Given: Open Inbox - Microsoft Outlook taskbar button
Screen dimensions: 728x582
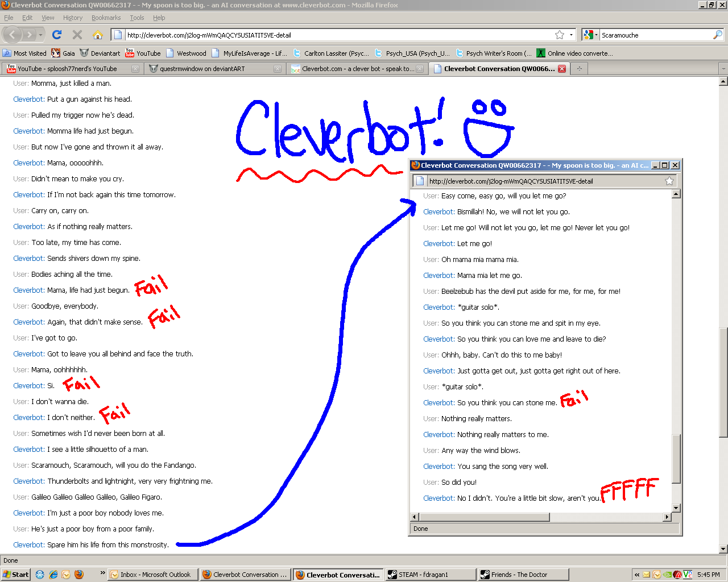Looking at the screenshot, I should 152,575.
